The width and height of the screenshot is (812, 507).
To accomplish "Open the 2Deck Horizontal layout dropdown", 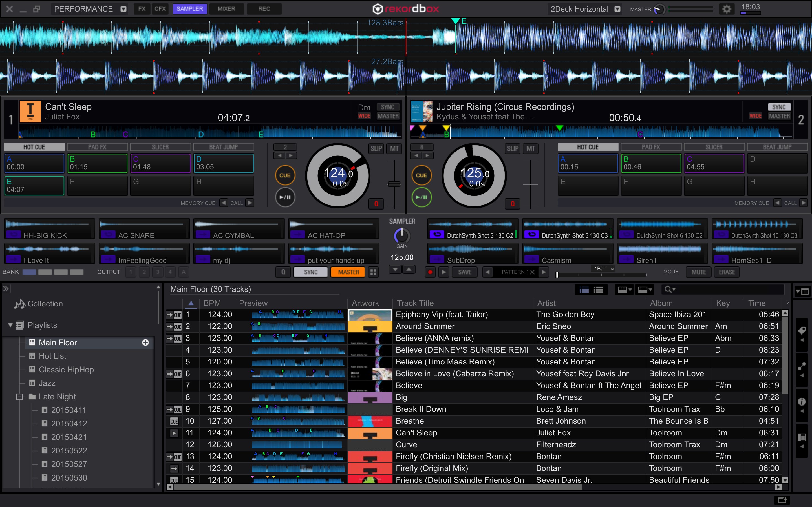I will tap(617, 9).
